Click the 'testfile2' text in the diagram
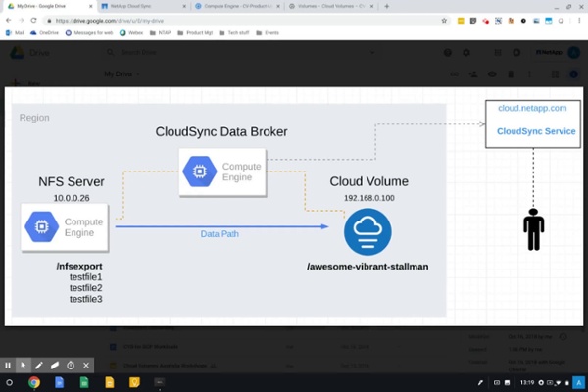 (x=85, y=288)
